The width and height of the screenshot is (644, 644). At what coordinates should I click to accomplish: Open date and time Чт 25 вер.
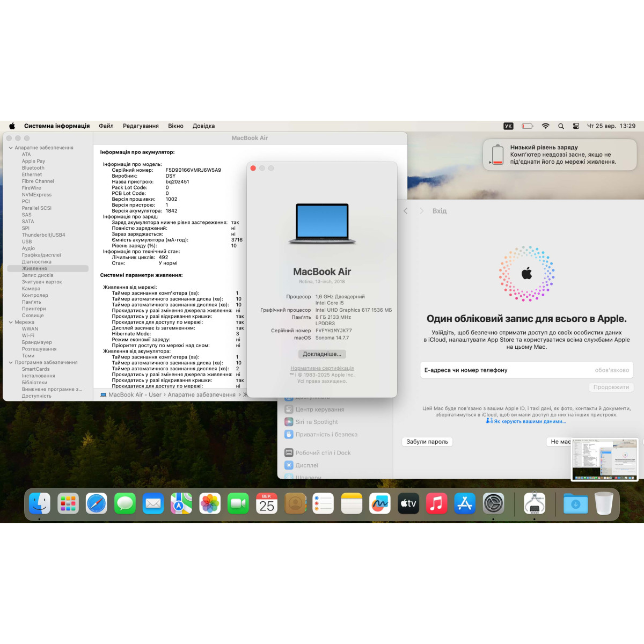point(611,126)
